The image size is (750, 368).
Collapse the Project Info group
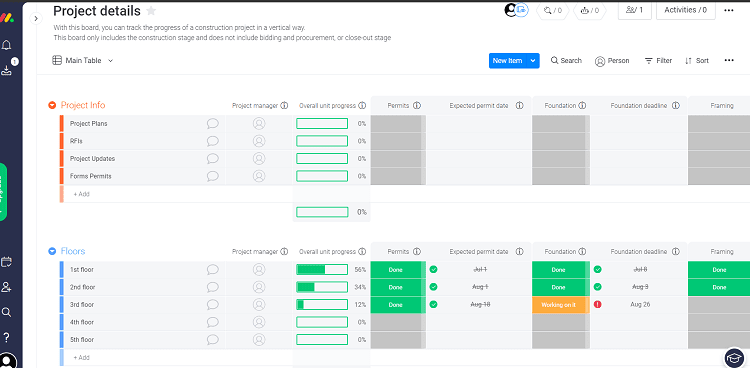pos(52,105)
